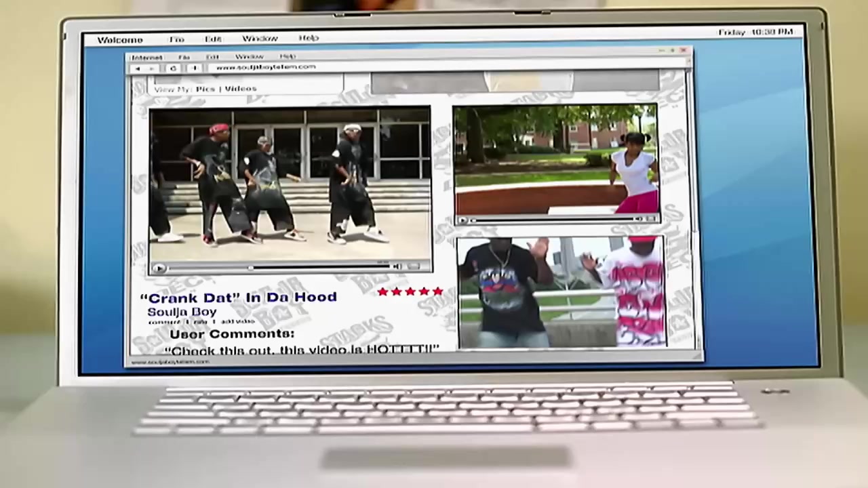Click the main video's progress bar
Screen dimensions: 868x488
278,268
